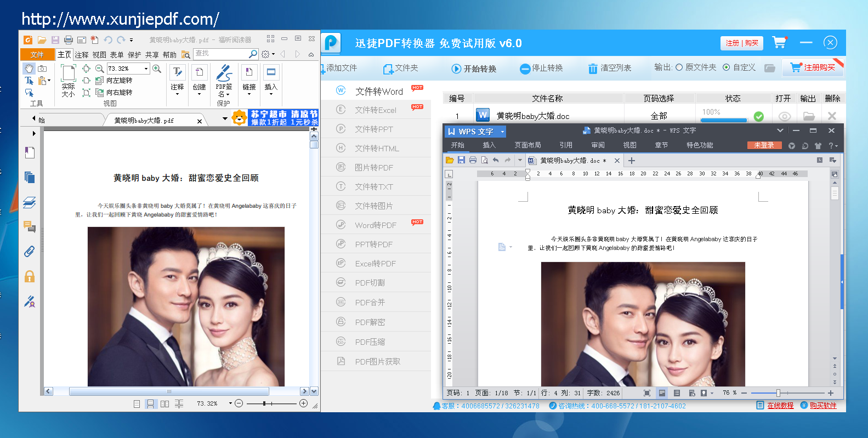Click the Skin shirt icon in WPS
The height and width of the screenshot is (438, 868).
(x=818, y=146)
